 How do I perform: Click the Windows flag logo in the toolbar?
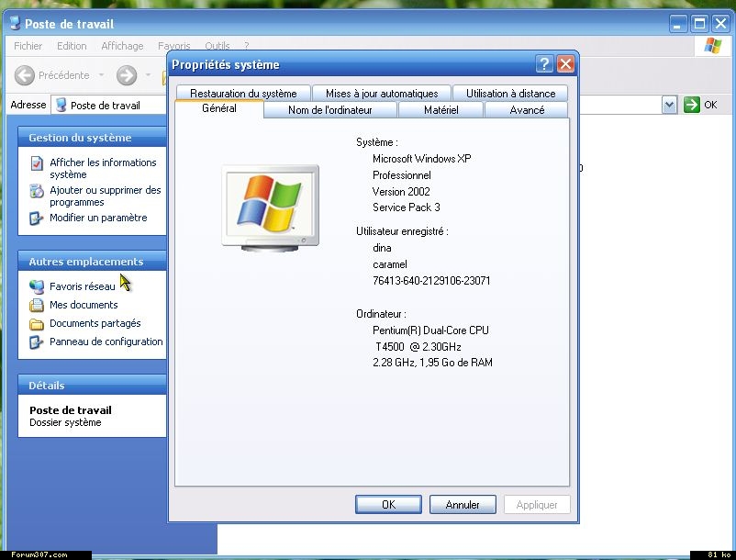pos(712,46)
